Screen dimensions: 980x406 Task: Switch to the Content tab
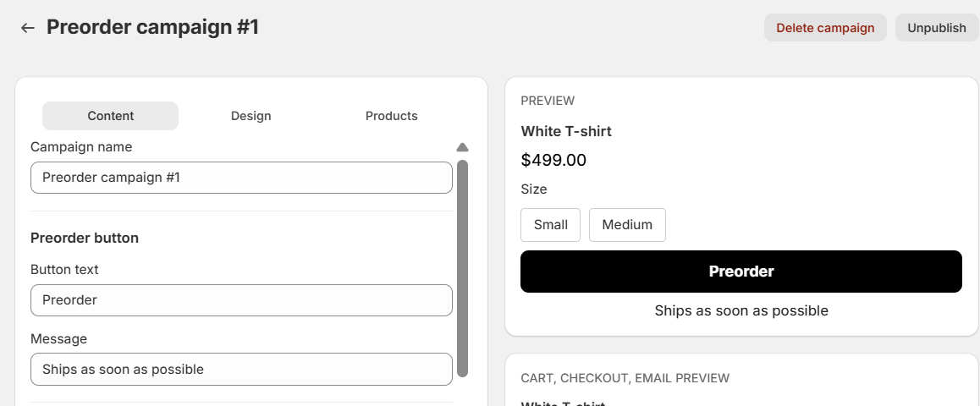pyautogui.click(x=110, y=116)
